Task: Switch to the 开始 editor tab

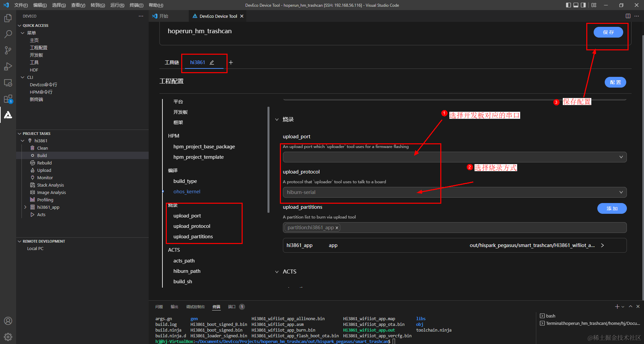Action: [164, 16]
